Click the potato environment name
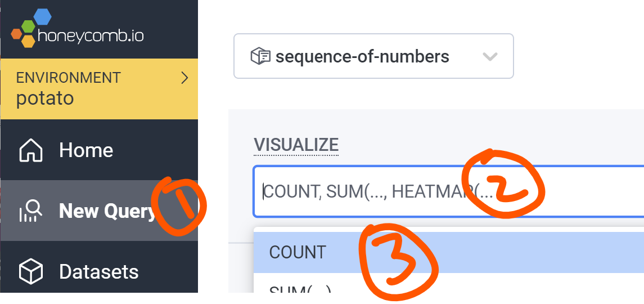Screen dimensions: 644x304 tap(45, 99)
